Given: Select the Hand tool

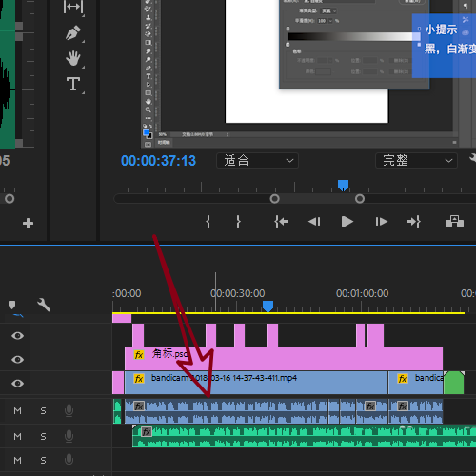Looking at the screenshot, I should 73,58.
